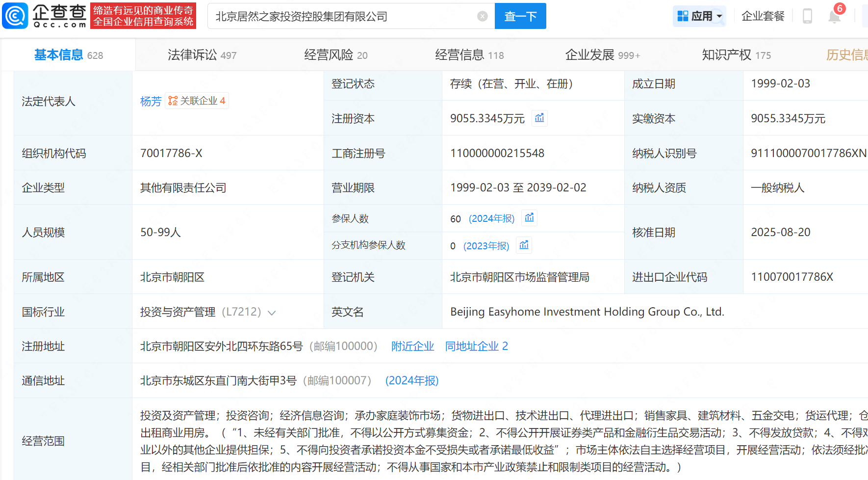This screenshot has height=480, width=868.
Task: Select registration authority 北京市朝阳区市场监督管理局
Action: tap(520, 277)
